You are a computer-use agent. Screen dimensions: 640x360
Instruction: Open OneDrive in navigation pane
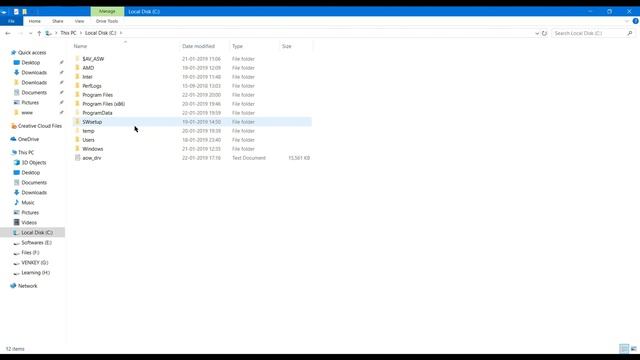point(28,139)
